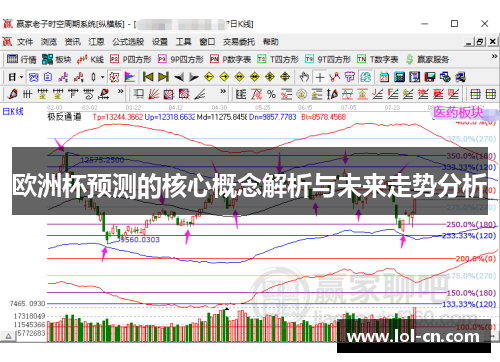
Task: Click the J angle lines icon
Action: (x=377, y=94)
